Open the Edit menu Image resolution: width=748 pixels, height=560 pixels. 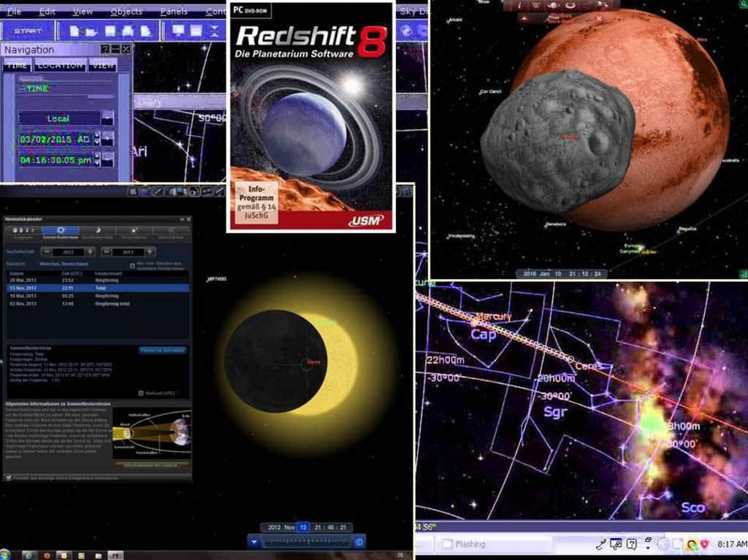[47, 12]
